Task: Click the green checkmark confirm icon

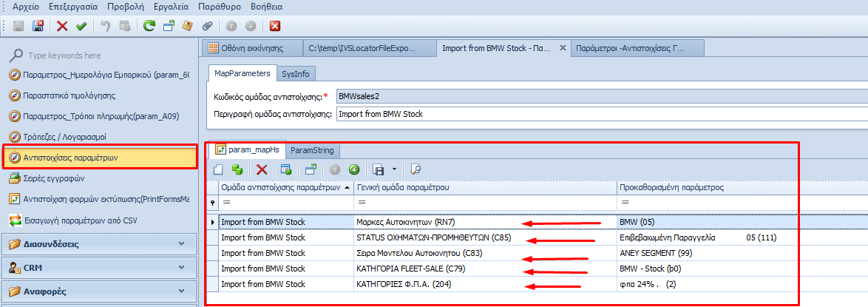Action: [x=81, y=26]
